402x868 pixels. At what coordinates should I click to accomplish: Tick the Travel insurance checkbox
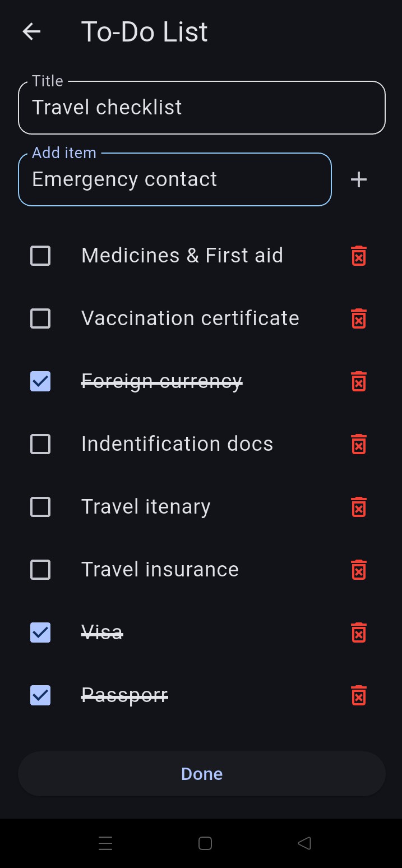[x=40, y=570]
